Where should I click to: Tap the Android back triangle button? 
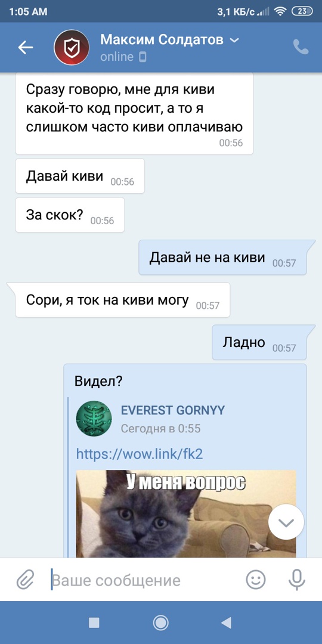tap(227, 623)
